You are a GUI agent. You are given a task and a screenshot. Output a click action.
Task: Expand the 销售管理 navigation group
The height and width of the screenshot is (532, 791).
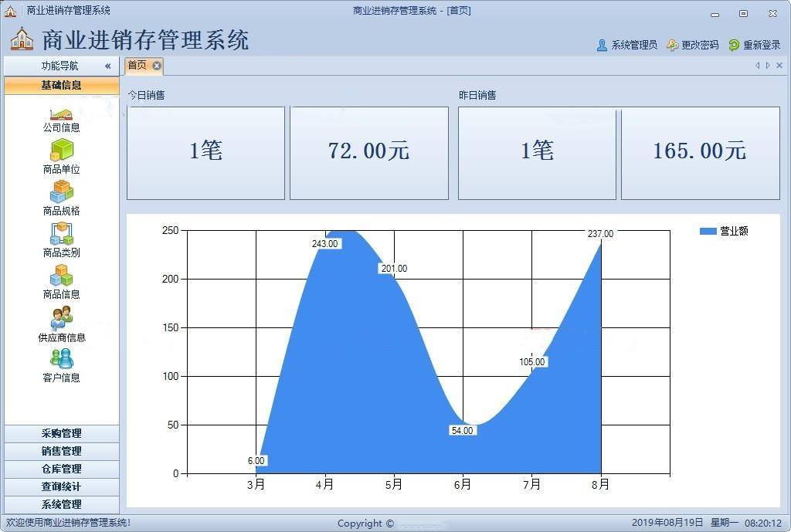coord(62,451)
